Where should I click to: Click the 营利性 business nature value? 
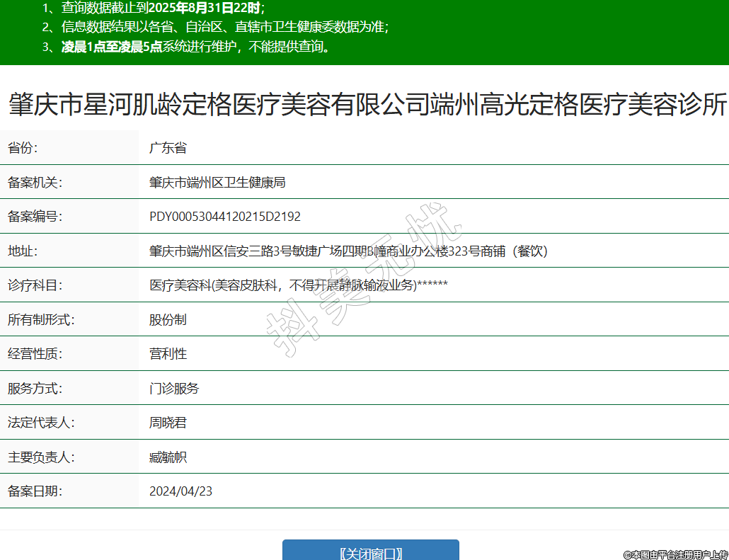(x=168, y=354)
